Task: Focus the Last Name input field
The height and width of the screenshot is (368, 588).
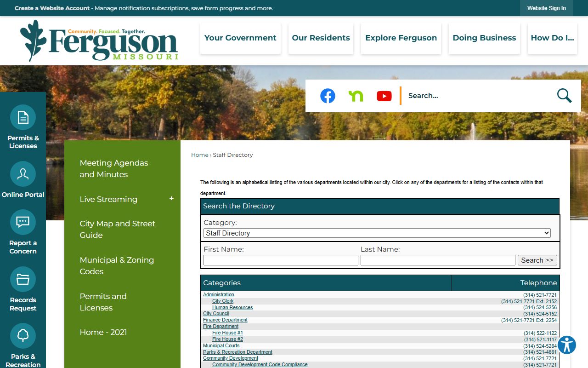Action: [438, 260]
